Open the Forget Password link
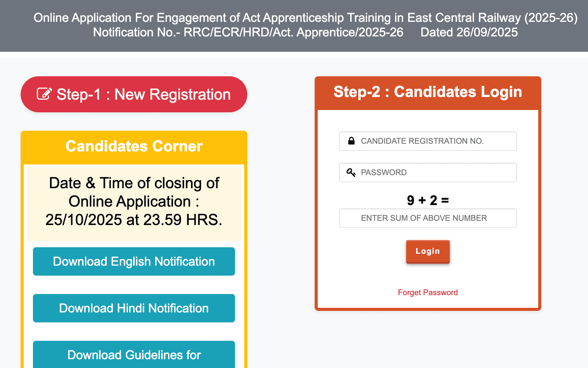Image resolution: width=588 pixels, height=368 pixels. [x=428, y=292]
